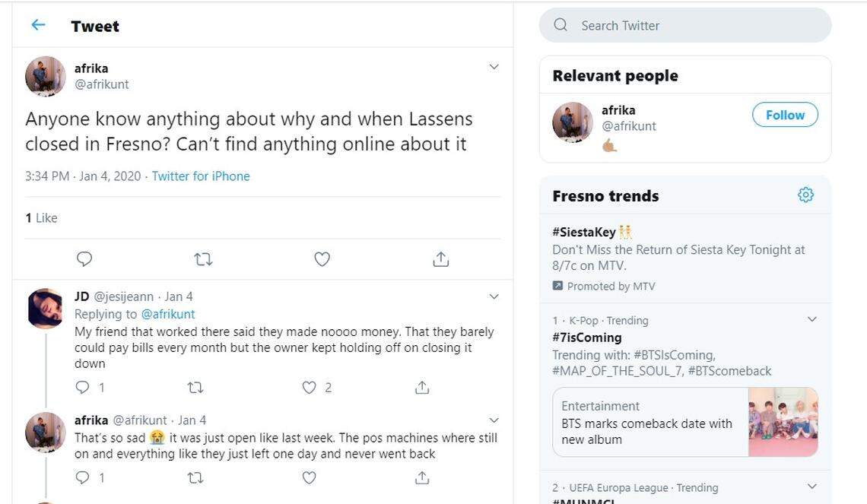
Task: Click the retweet icon under the main tweet
Action: (x=203, y=258)
